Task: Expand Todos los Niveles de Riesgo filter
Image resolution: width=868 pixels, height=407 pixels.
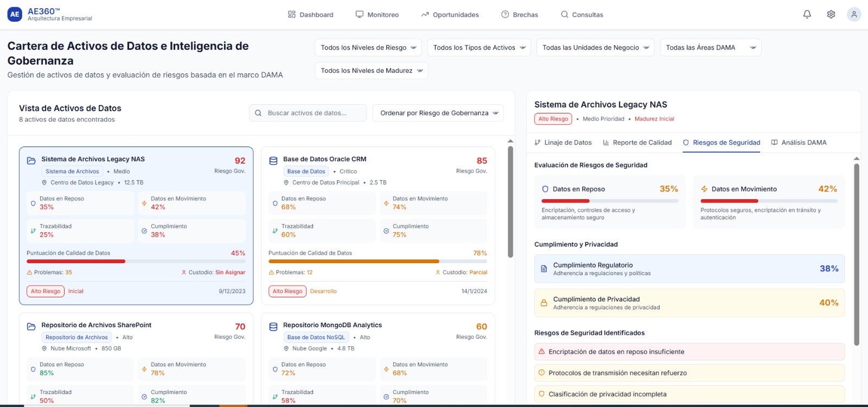Action: tap(368, 48)
